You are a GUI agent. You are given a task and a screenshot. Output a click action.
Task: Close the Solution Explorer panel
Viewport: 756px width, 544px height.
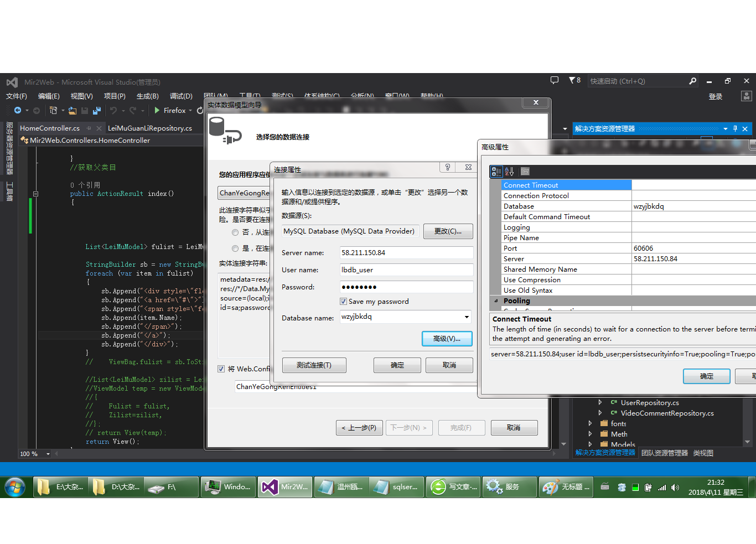[745, 128]
